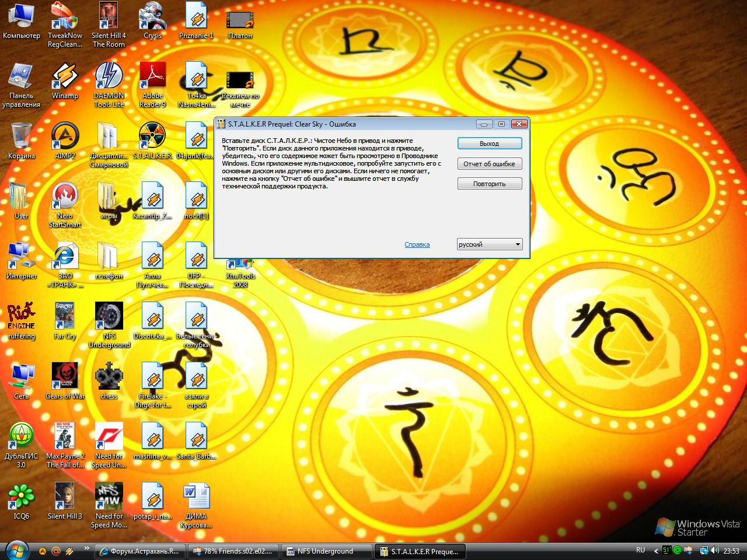This screenshot has width=747, height=560.
Task: Open the XtraTools 2008 shortcut
Action: tap(240, 274)
